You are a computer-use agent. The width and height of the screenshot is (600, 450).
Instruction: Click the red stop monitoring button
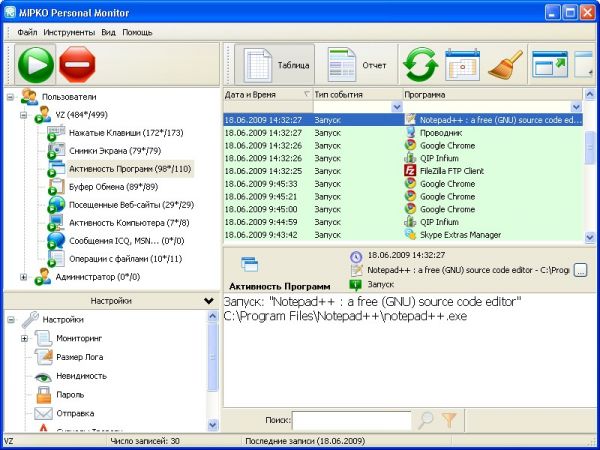pos(76,66)
